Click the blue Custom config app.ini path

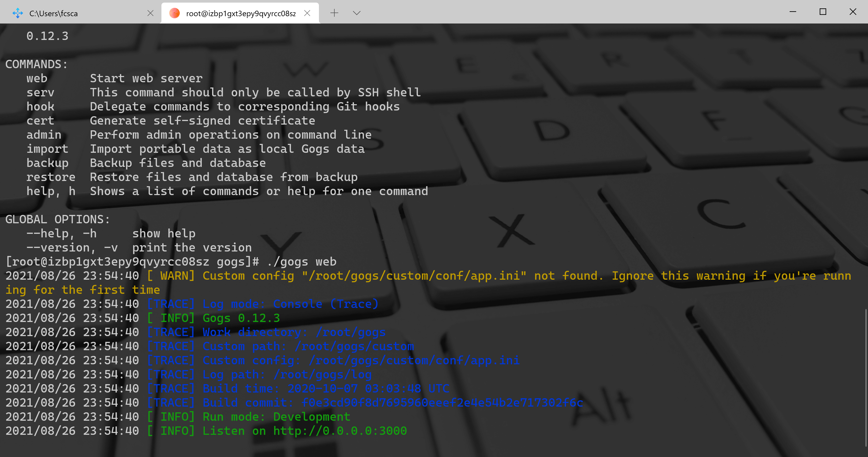414,360
